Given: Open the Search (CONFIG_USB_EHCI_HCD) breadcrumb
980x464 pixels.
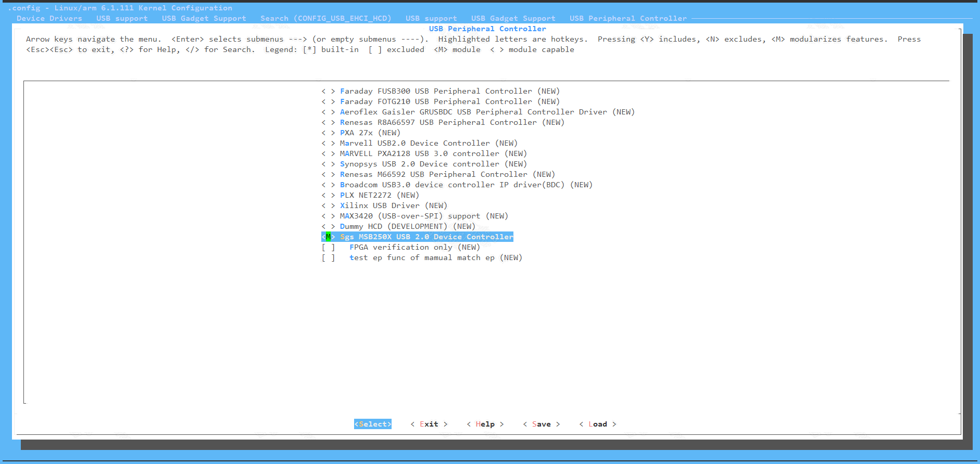Looking at the screenshot, I should click(326, 19).
